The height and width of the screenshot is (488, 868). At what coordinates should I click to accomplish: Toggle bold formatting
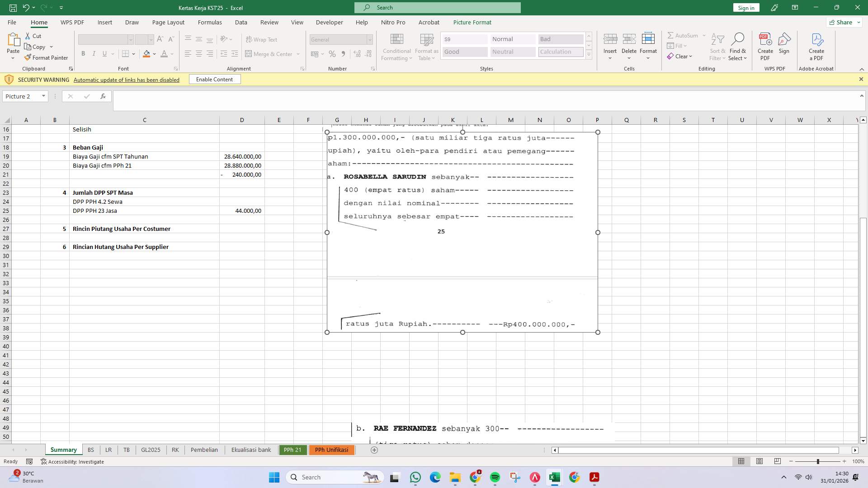pos(83,53)
